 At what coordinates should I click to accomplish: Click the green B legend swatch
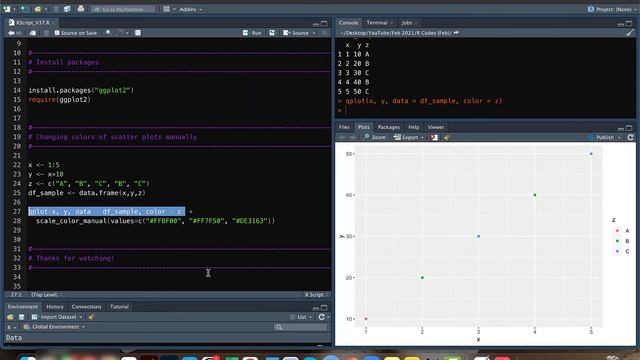617,241
